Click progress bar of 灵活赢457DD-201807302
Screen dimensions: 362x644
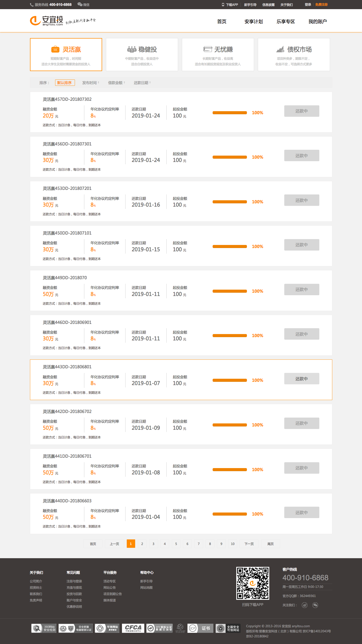(x=230, y=113)
